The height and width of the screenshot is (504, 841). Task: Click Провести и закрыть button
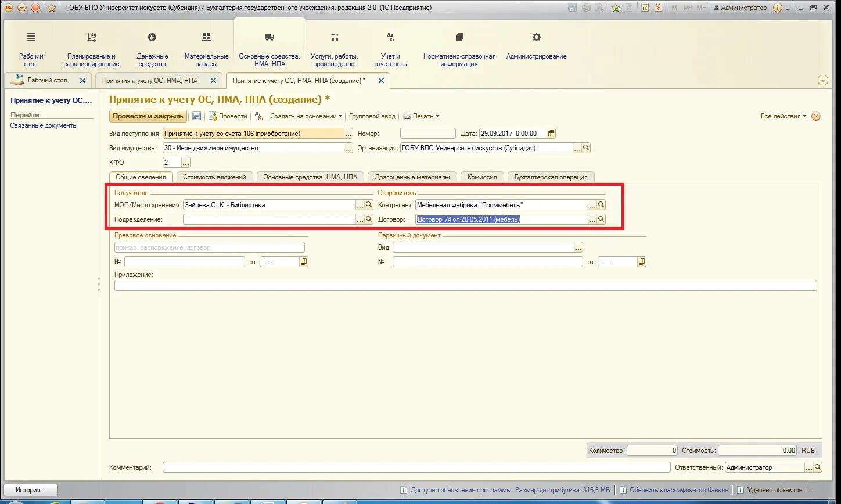148,116
